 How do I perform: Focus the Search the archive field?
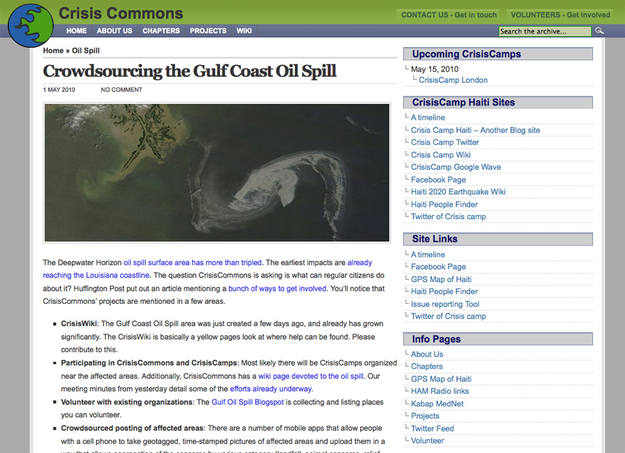pos(544,31)
